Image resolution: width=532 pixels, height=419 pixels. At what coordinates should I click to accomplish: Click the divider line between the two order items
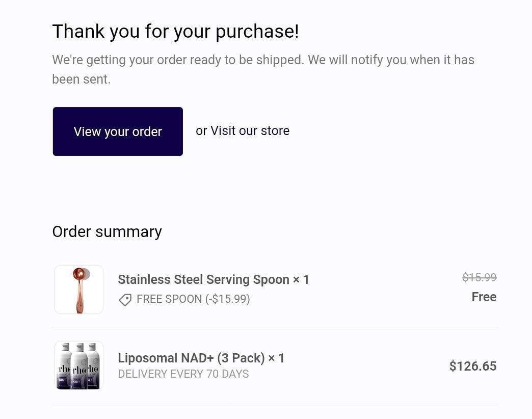[275, 327]
